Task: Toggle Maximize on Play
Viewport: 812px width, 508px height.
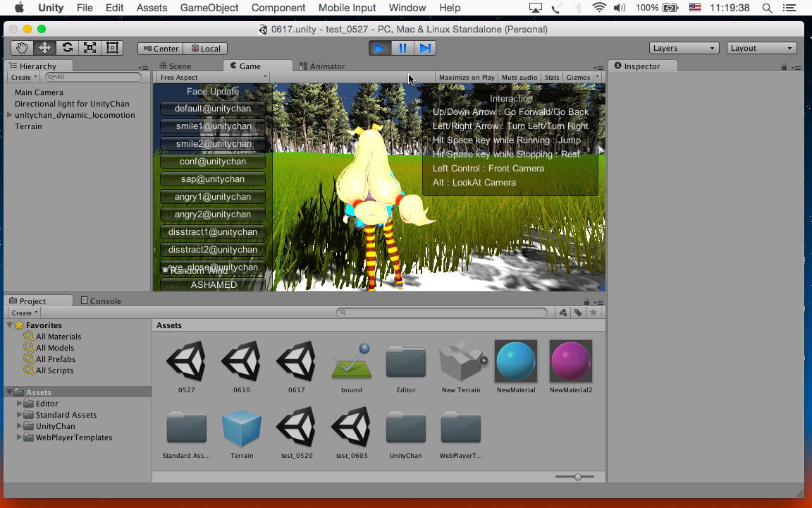Action: (467, 77)
